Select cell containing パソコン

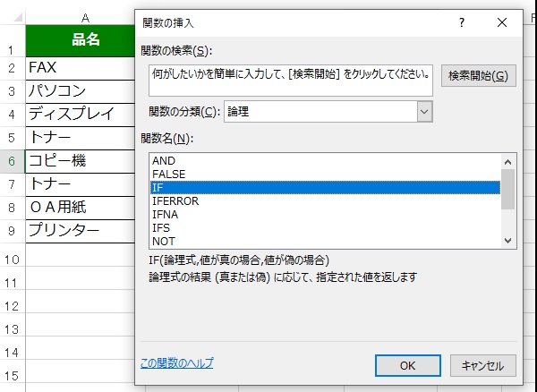pos(81,92)
